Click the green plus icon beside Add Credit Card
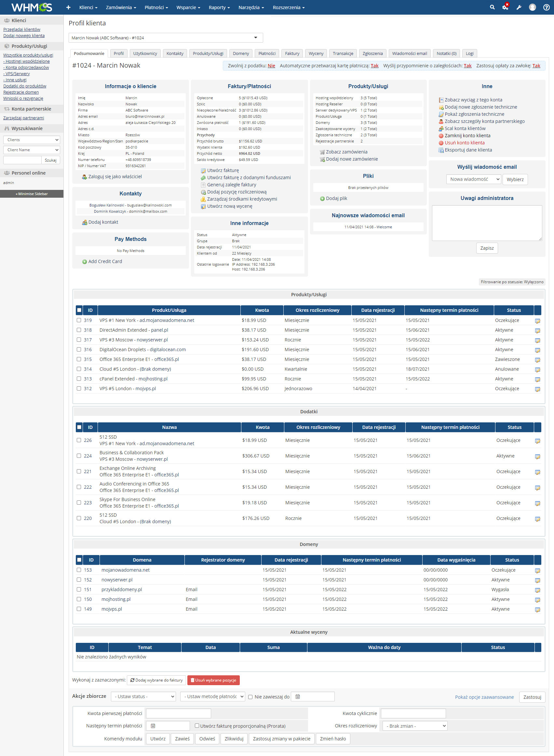This screenshot has width=554, height=756. coord(85,262)
